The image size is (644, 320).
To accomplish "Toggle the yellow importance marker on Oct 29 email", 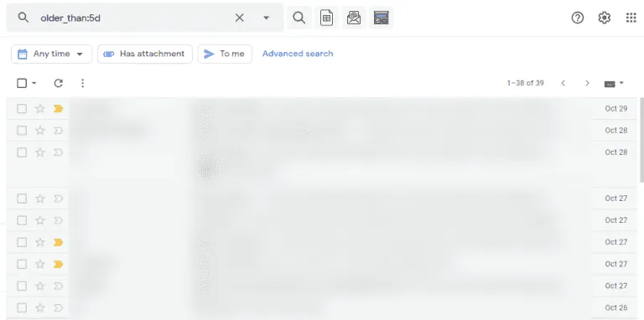I will click(x=58, y=109).
